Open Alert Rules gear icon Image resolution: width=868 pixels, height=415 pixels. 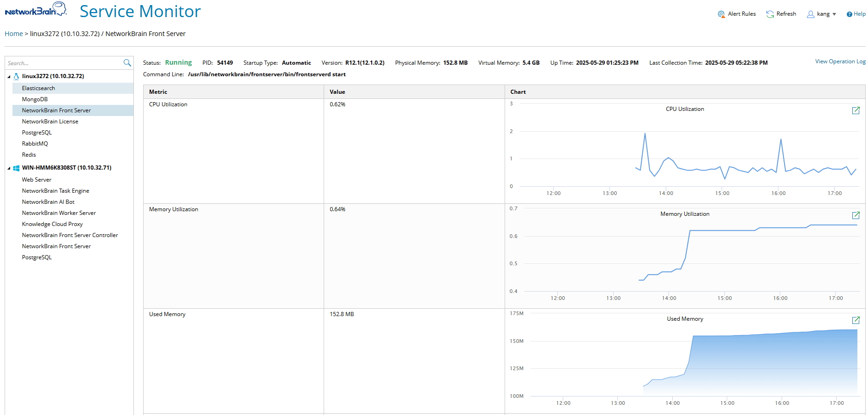coord(721,14)
